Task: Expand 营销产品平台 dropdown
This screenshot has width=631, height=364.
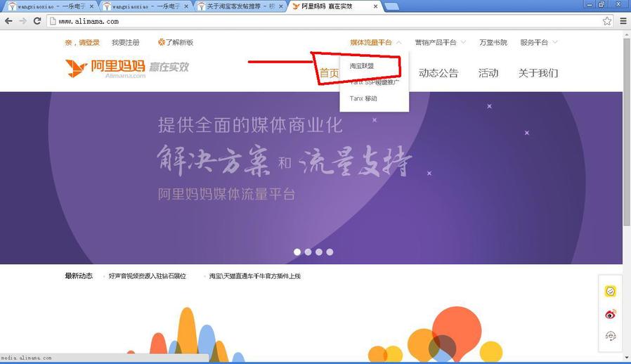Action: (x=441, y=42)
